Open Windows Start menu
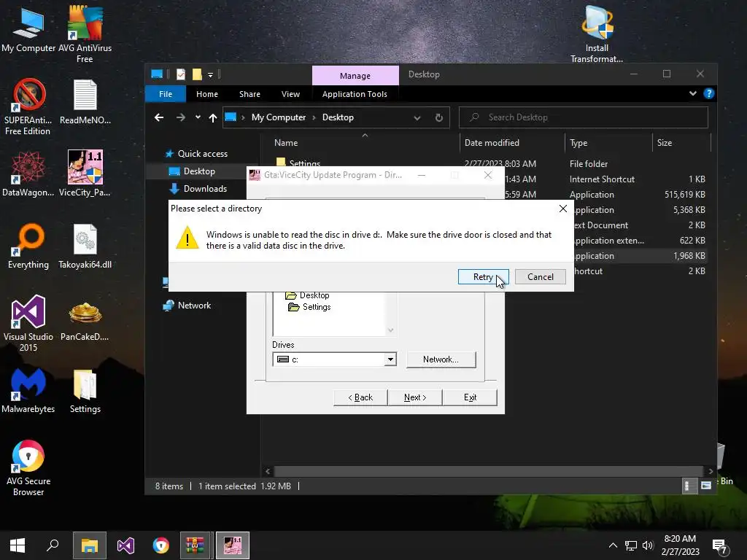This screenshot has width=747, height=560. coord(18,545)
